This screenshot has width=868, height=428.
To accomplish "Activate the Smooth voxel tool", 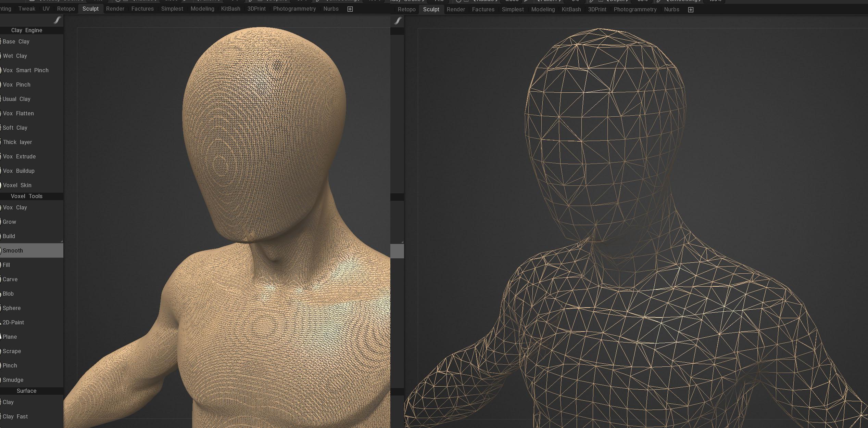I will click(14, 250).
